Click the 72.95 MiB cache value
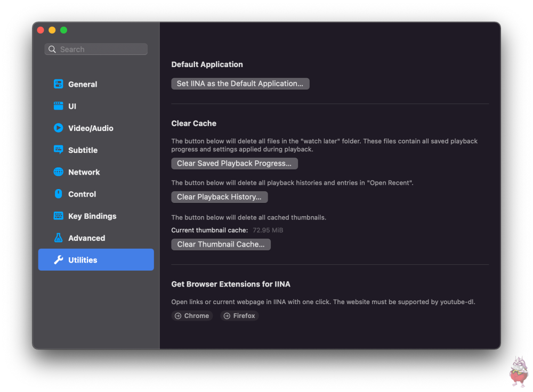Image resolution: width=533 pixels, height=392 pixels. pyautogui.click(x=268, y=230)
